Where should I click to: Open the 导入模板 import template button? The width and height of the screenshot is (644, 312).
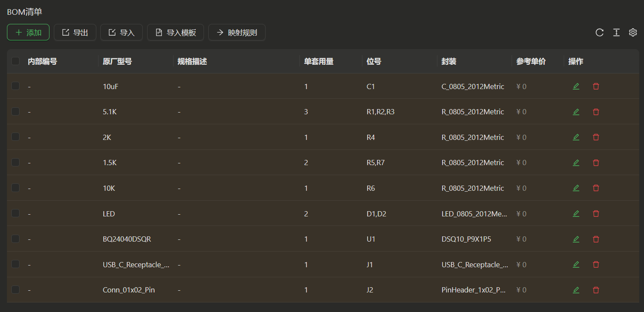[175, 33]
